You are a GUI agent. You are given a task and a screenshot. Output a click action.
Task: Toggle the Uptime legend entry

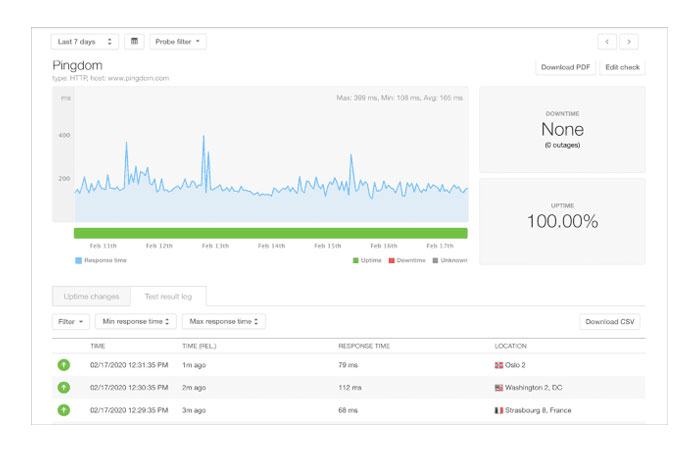[x=366, y=261]
